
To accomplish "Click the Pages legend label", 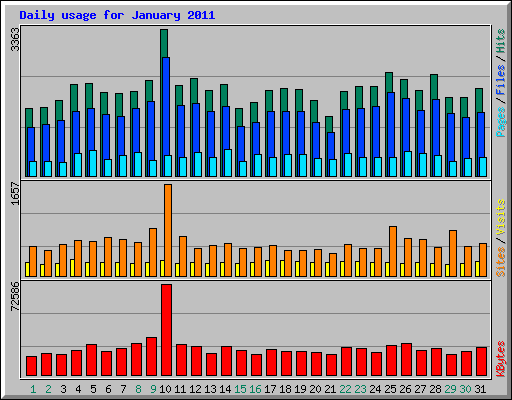I will [x=501, y=122].
